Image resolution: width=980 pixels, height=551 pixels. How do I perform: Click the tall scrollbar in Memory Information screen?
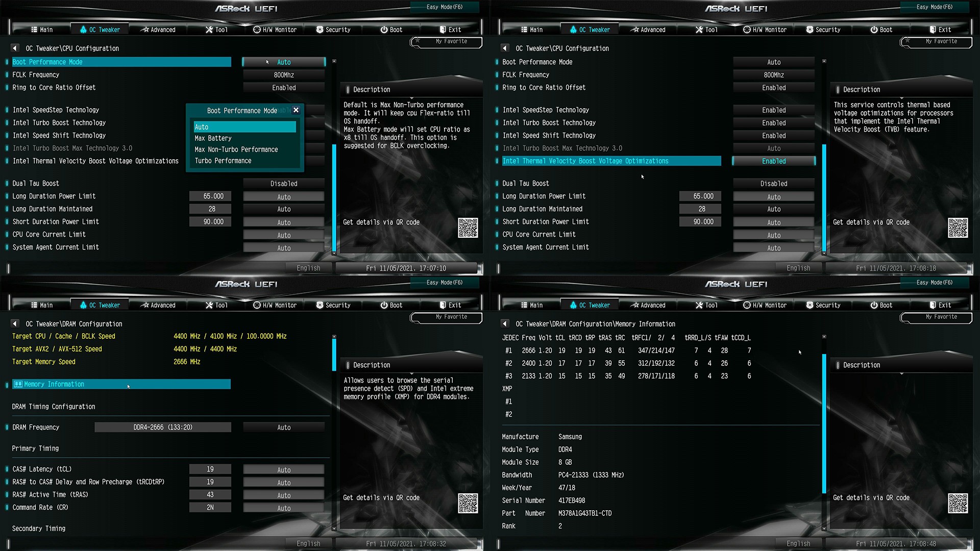(824, 423)
